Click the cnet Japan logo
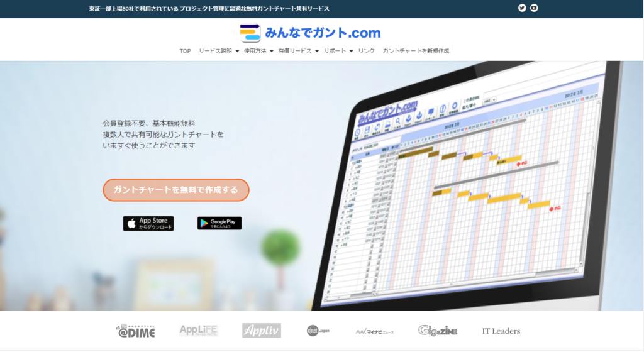 point(318,331)
